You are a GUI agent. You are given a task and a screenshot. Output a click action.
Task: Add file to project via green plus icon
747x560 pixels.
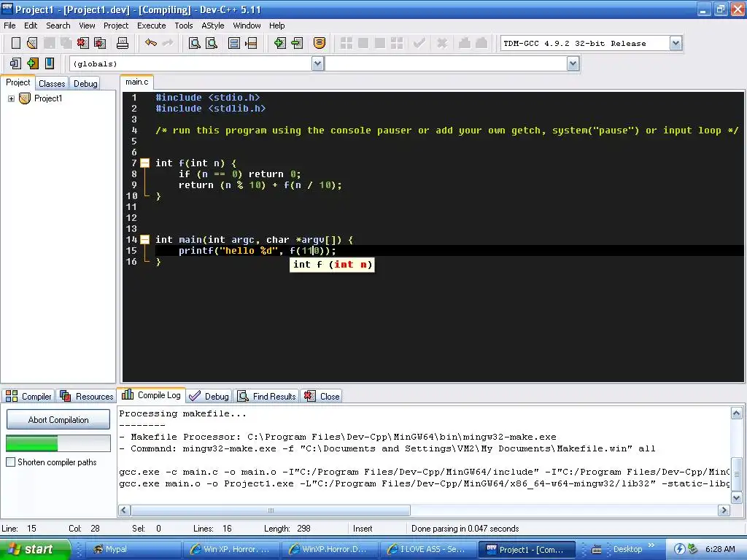pyautogui.click(x=279, y=43)
